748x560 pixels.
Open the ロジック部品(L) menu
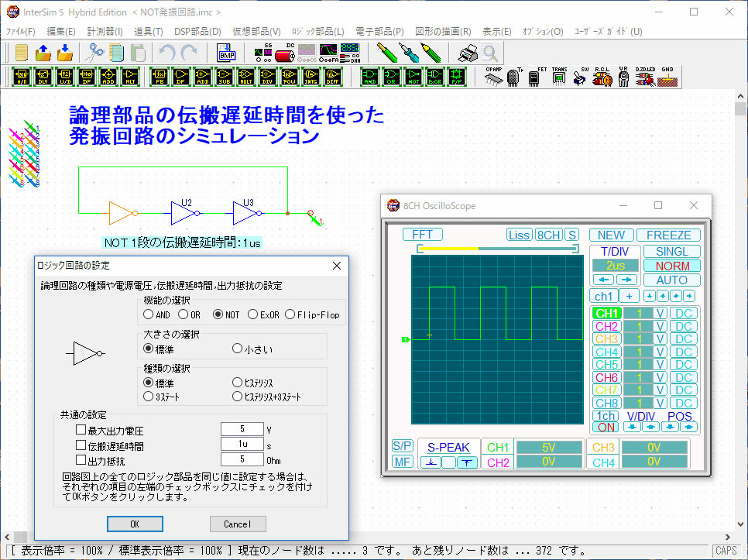pos(317,32)
